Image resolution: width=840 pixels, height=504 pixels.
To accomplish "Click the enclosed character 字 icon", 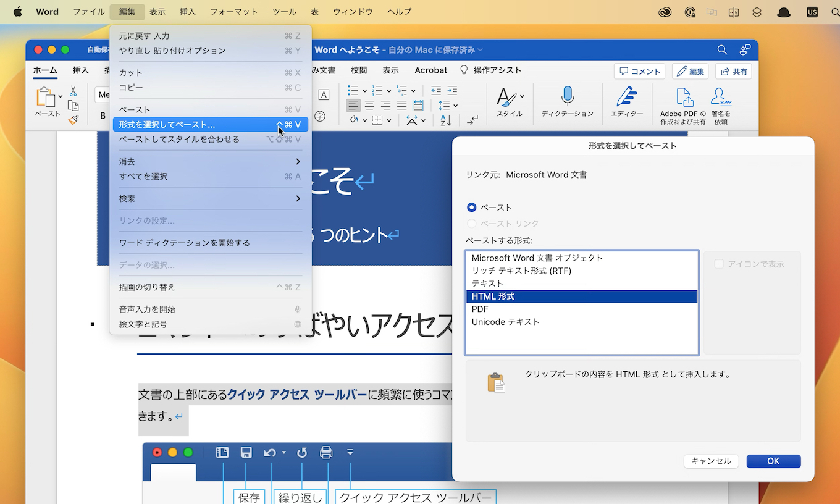I will coord(320,115).
